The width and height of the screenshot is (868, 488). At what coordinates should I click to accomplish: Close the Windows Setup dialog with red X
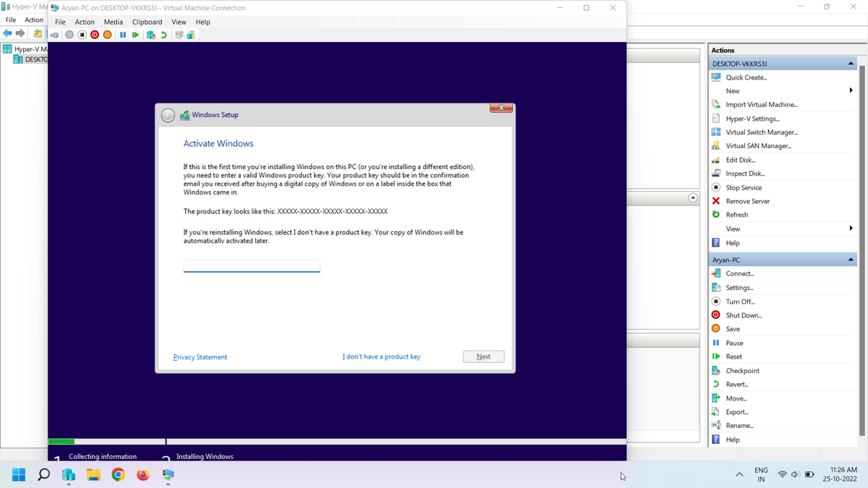(501, 108)
